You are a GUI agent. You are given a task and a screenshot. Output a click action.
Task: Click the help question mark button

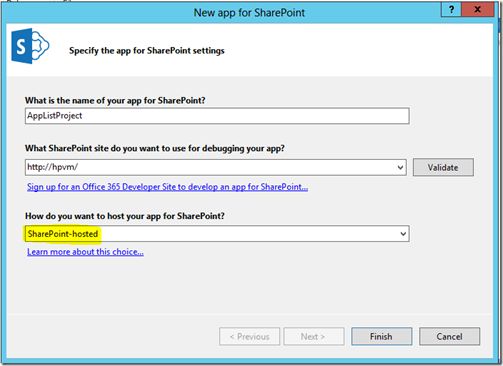pyautogui.click(x=451, y=9)
